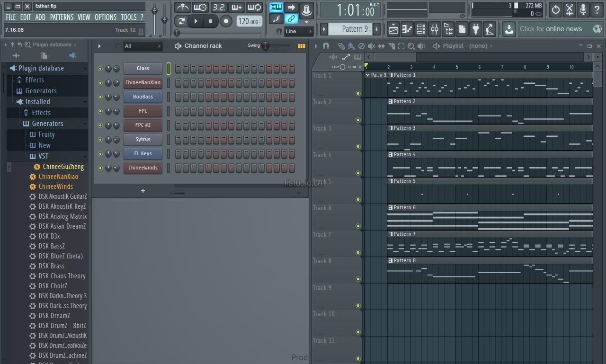Toggle countdown before recording 3.2 icon
Viewport: 606px width, 364px height.
click(x=218, y=7)
